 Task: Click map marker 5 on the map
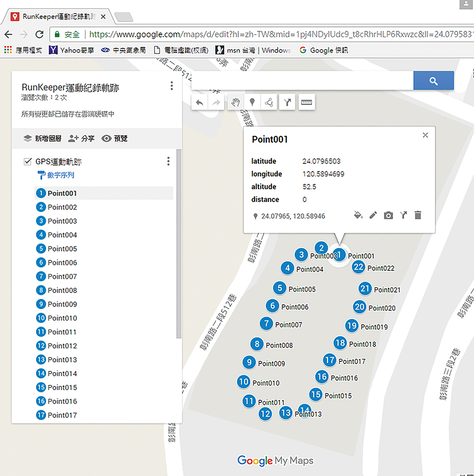(280, 288)
